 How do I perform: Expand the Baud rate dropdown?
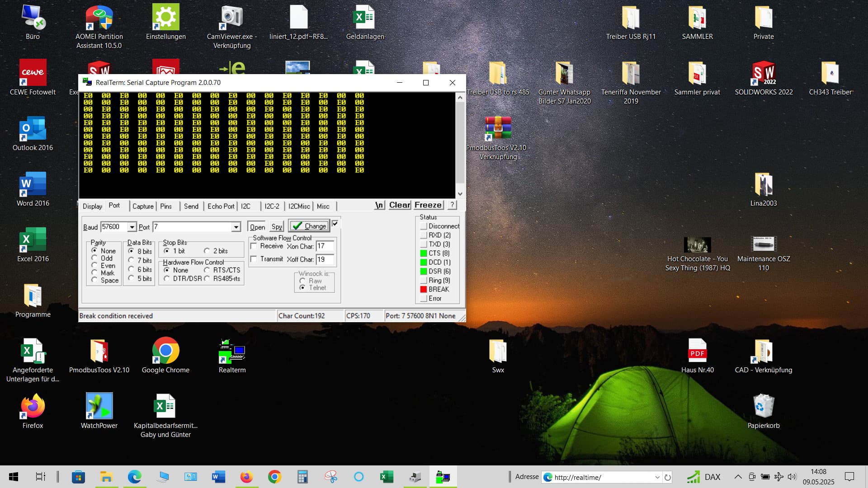(132, 227)
